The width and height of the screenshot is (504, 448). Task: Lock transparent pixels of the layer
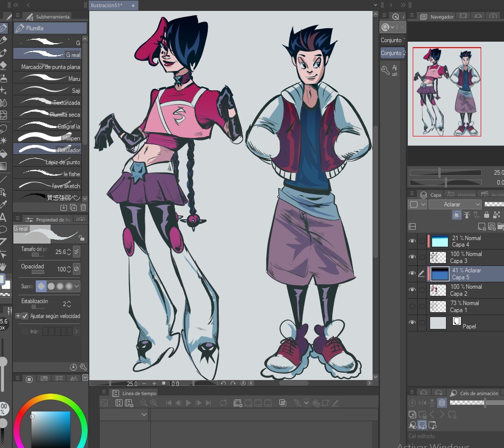click(x=497, y=215)
